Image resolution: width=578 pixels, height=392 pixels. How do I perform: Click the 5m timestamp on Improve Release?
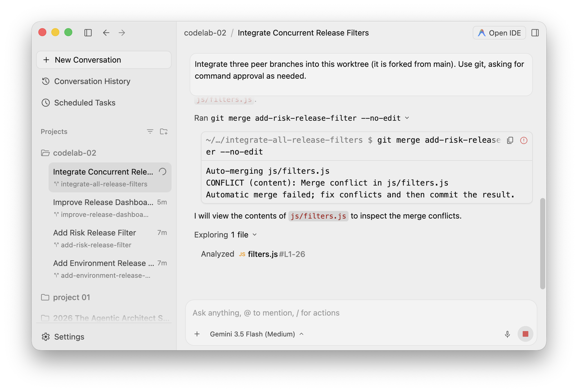coord(162,202)
